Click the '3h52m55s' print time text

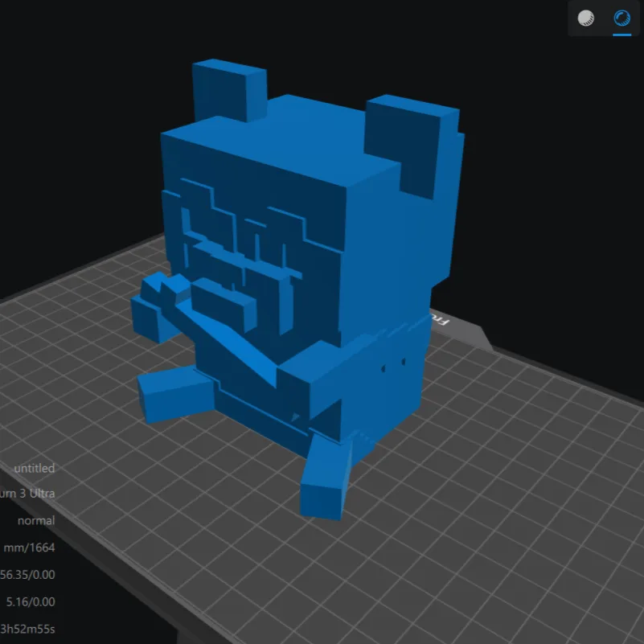[x=27, y=629]
